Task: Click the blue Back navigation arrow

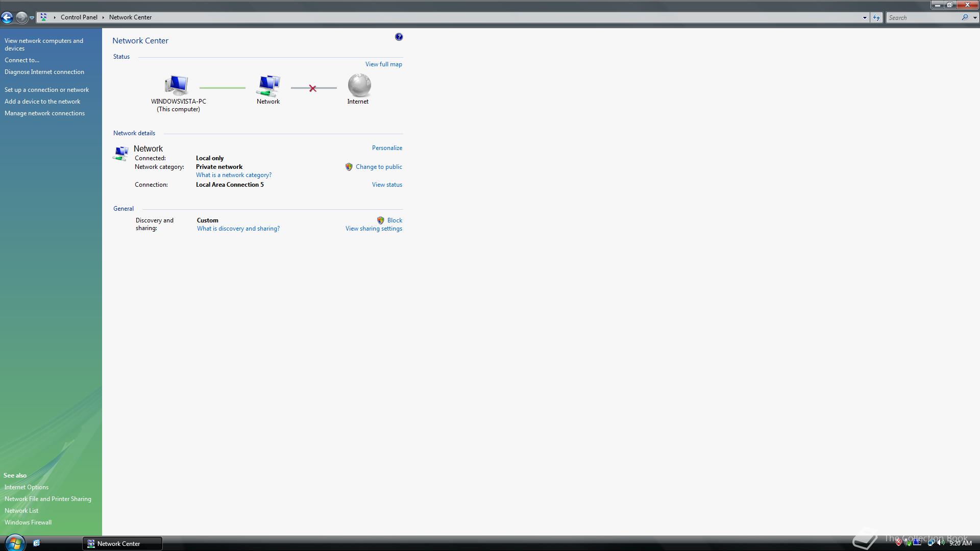Action: [7, 17]
